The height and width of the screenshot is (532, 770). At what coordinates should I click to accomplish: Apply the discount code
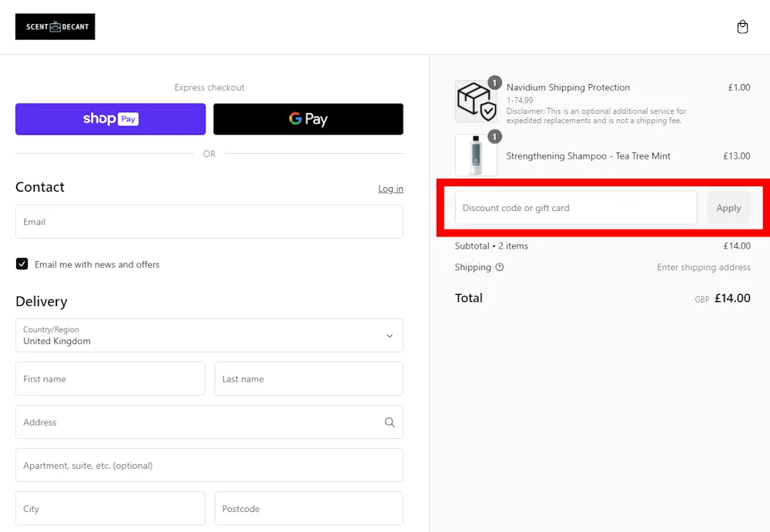click(728, 207)
